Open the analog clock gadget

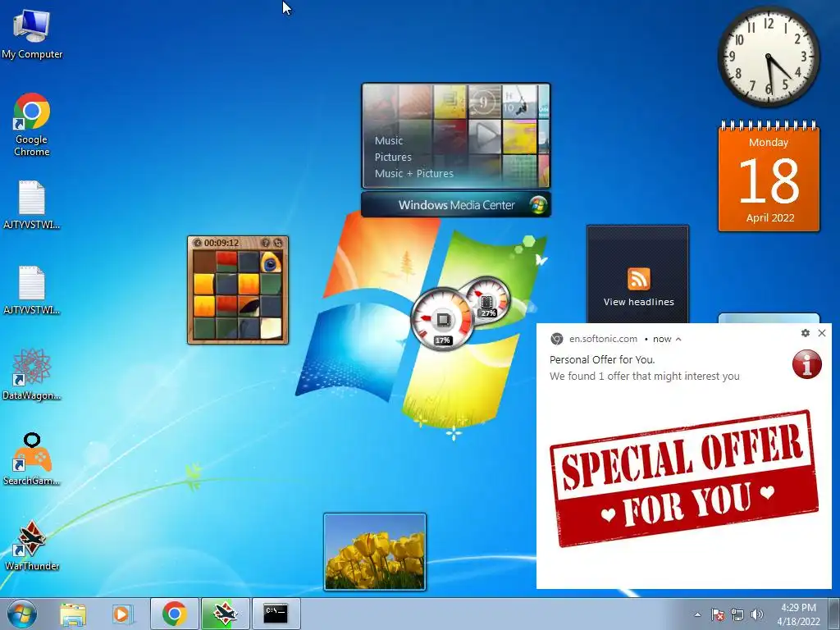click(x=769, y=57)
